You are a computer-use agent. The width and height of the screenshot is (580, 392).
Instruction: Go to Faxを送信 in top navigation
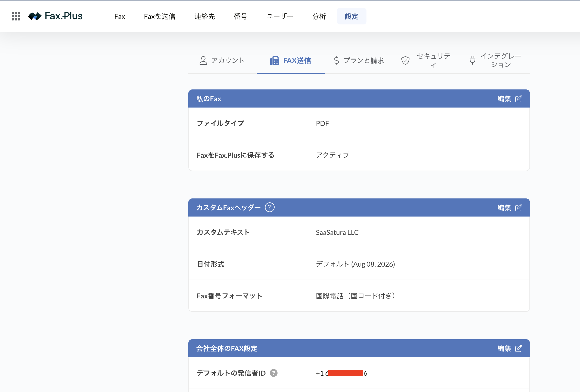160,16
